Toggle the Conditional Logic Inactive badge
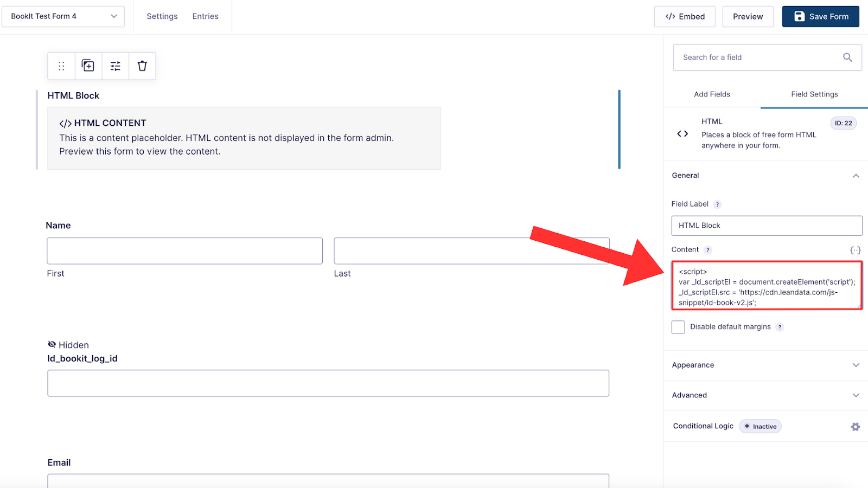 [761, 427]
